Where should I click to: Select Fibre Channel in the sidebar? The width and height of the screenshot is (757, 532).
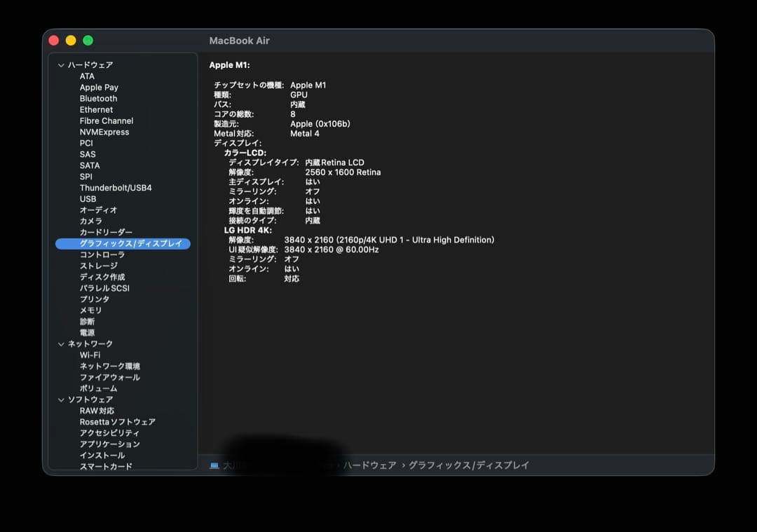pyautogui.click(x=107, y=121)
